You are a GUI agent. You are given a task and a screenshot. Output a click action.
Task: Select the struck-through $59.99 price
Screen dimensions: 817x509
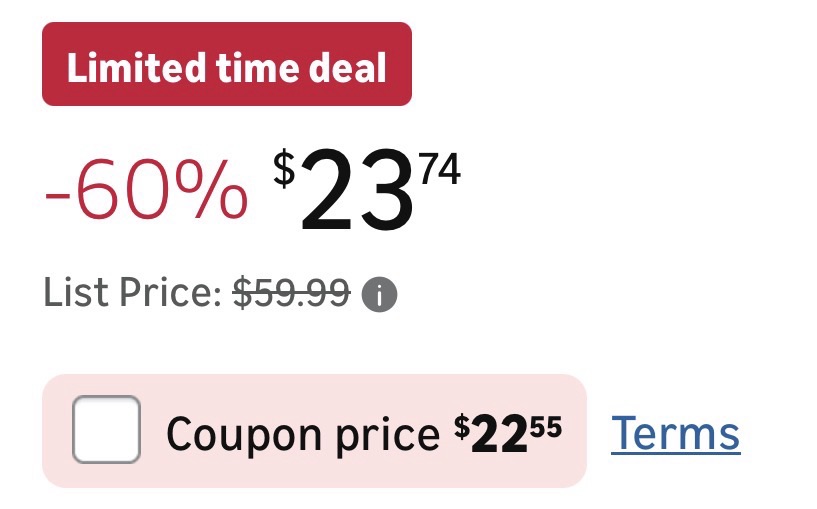pyautogui.click(x=291, y=294)
